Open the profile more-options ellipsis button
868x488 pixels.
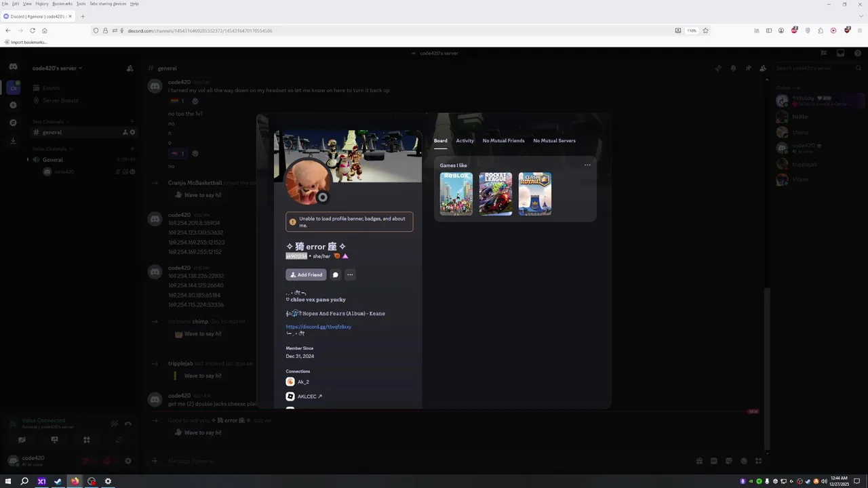[x=350, y=274]
